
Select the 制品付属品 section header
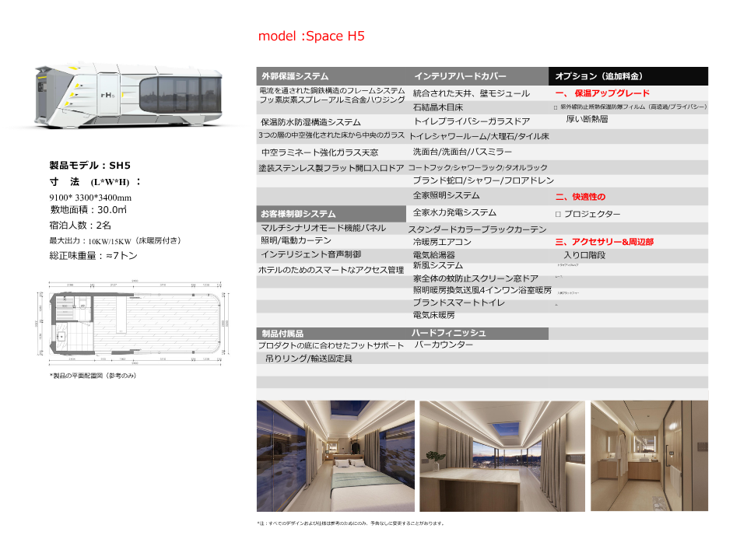point(282,334)
